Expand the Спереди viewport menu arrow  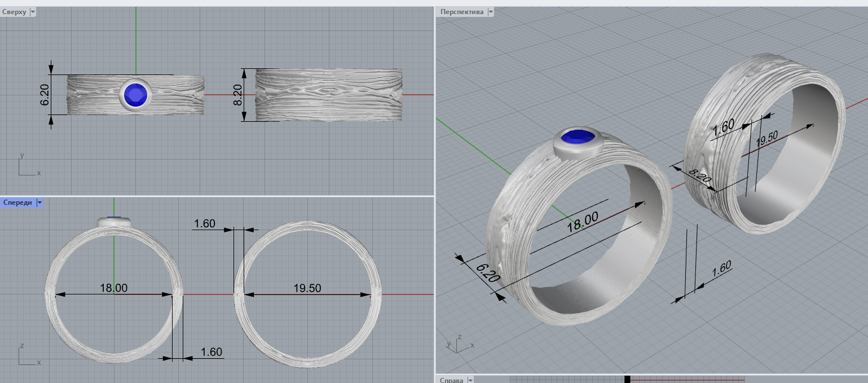click(x=39, y=202)
